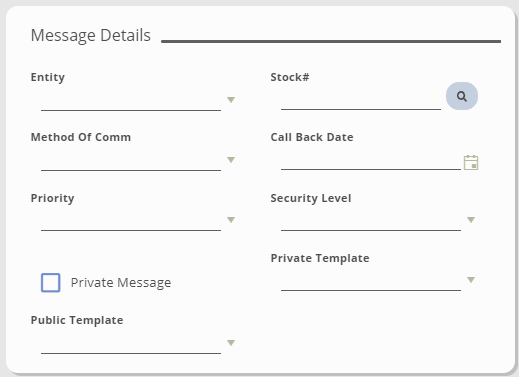Click the Message Details section heading
Screen dimensions: 519x377
pyautogui.click(x=91, y=35)
